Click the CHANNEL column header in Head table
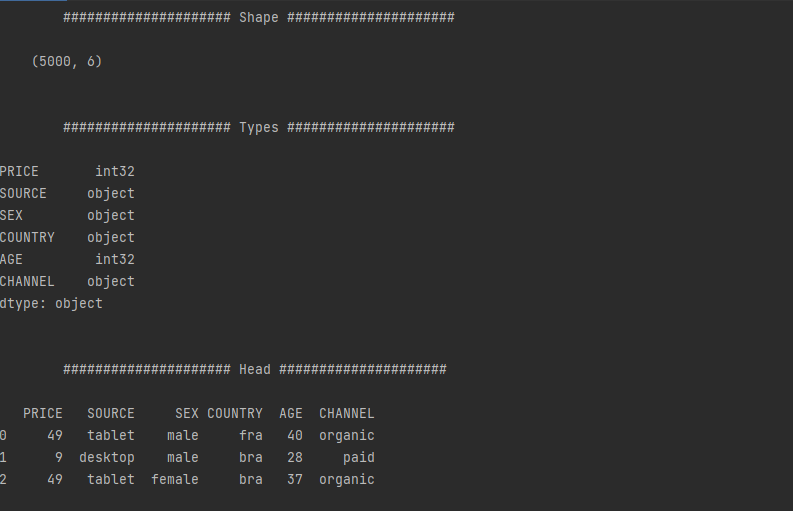The image size is (794, 512). click(x=347, y=413)
